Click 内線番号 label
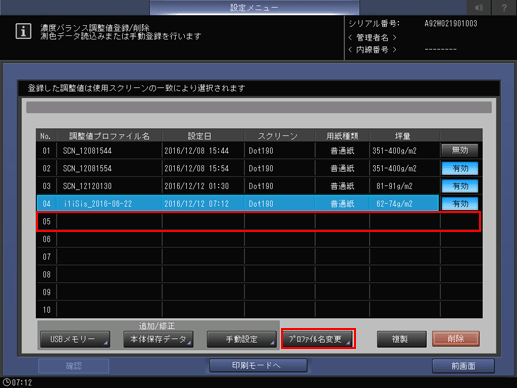The height and width of the screenshot is (388, 517). 372,50
